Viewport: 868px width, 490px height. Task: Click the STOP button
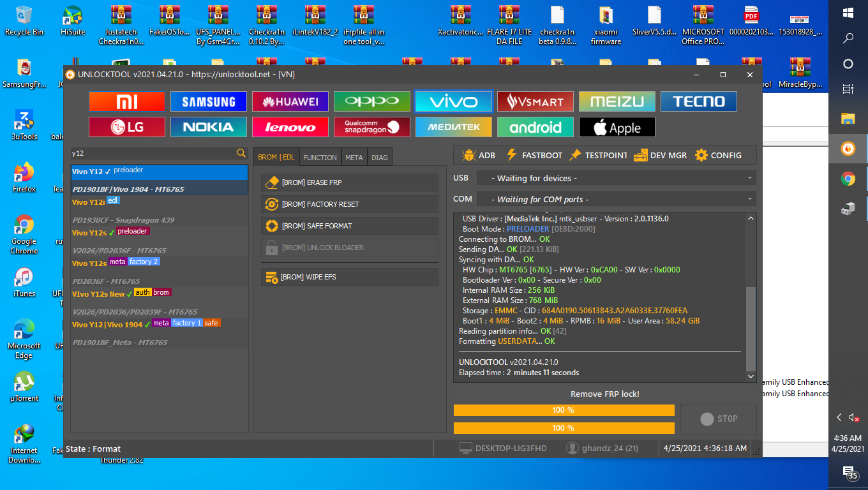[x=719, y=419]
